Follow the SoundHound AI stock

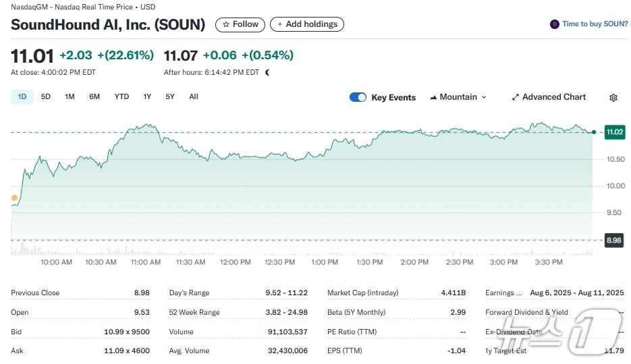(x=240, y=24)
